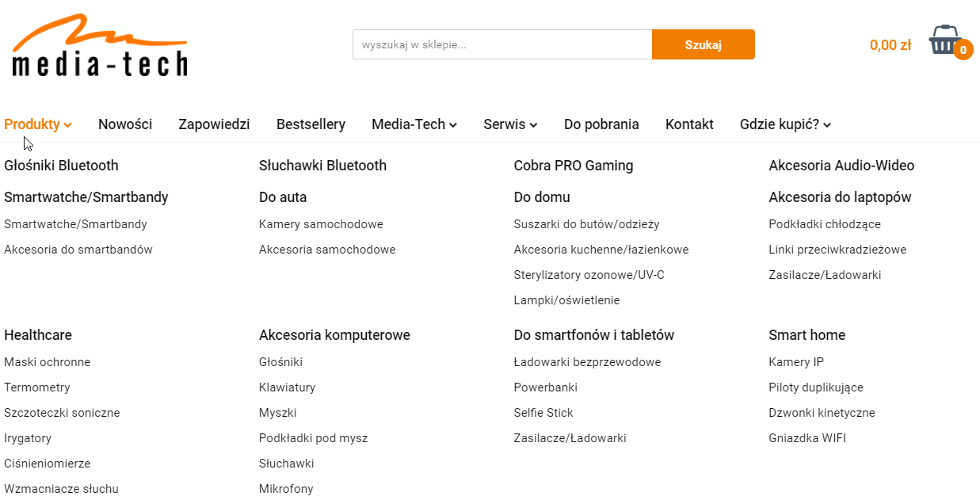
Task: Click the Media-Tech logo
Action: click(x=100, y=46)
